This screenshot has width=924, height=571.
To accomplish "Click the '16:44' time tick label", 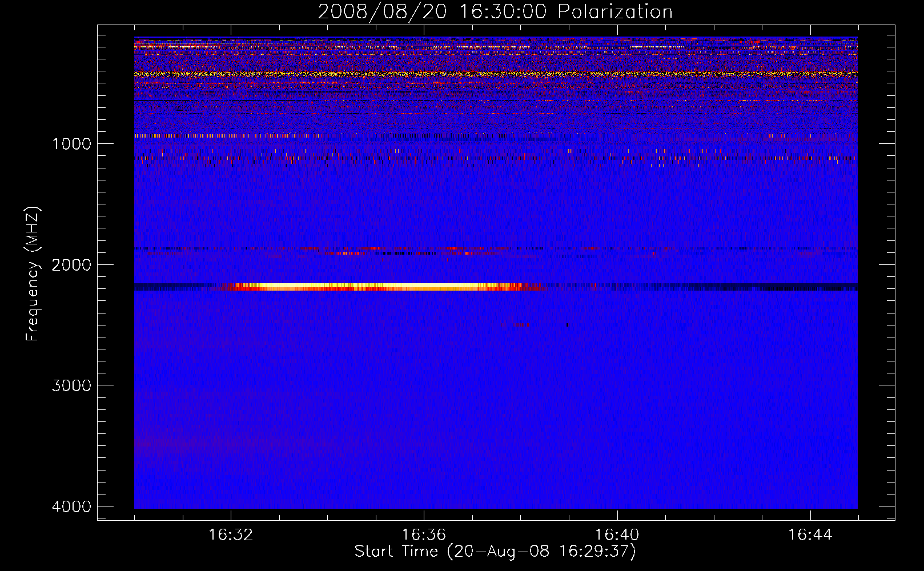I will point(810,535).
